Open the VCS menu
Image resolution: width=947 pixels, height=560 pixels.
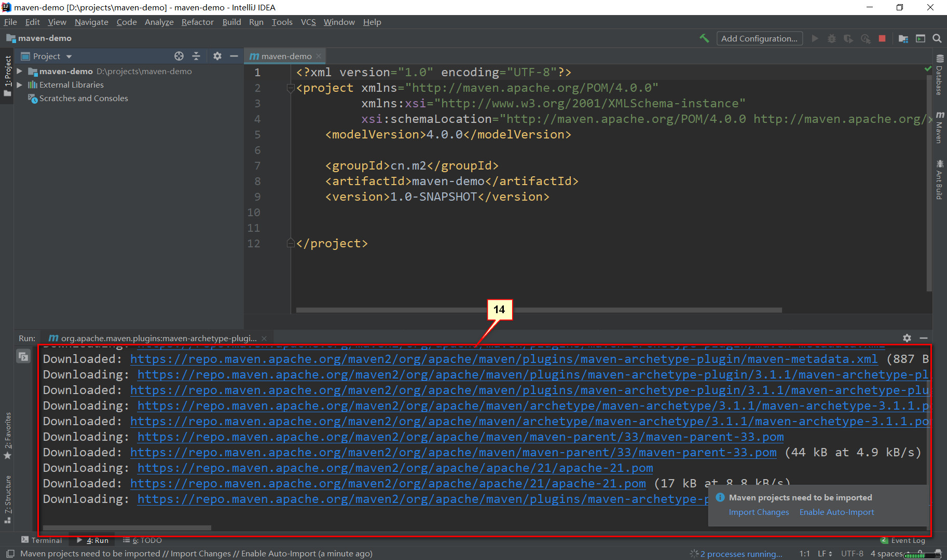(308, 22)
